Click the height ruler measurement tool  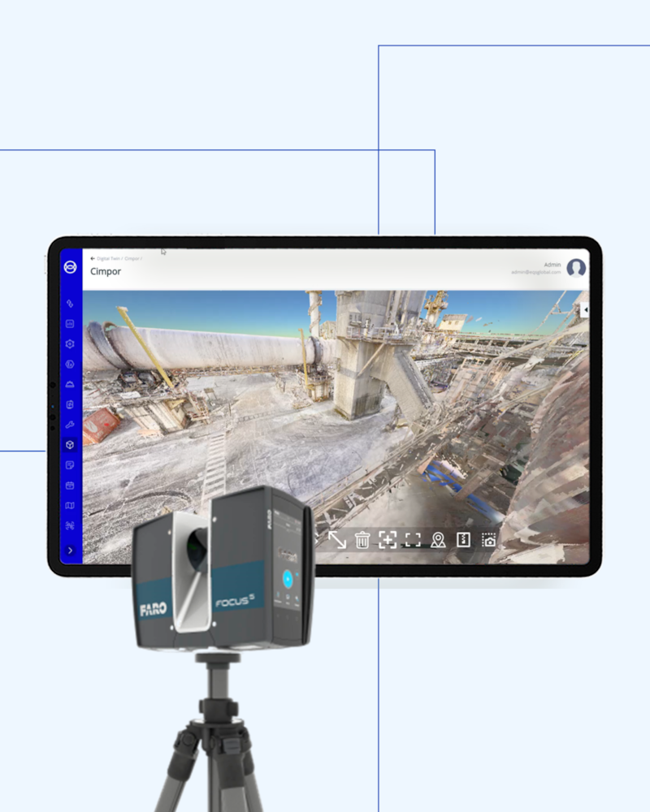[463, 540]
